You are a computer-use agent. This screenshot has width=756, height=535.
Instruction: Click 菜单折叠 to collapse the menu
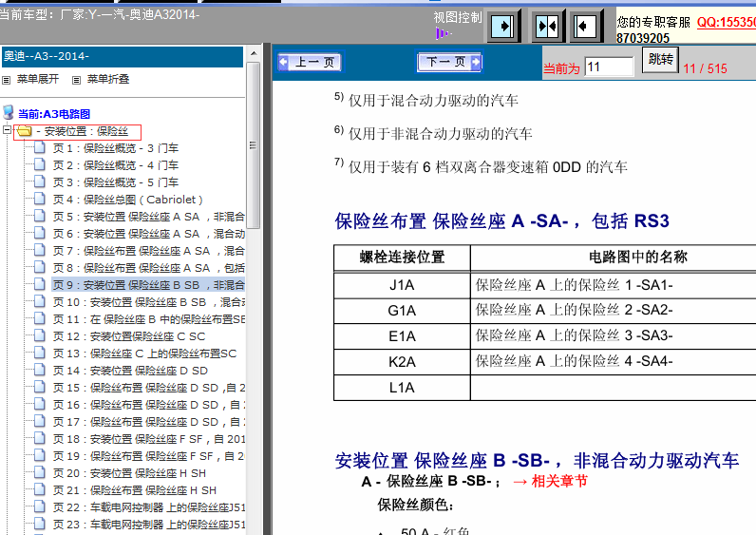click(108, 79)
